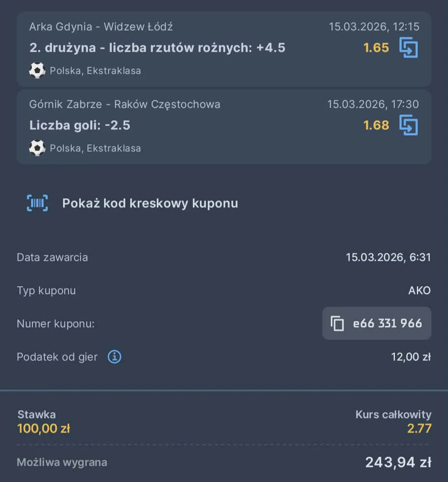Click the barcode icon next to Pokaż kod kreskowy kuponu
The width and height of the screenshot is (448, 482).
pos(38,203)
